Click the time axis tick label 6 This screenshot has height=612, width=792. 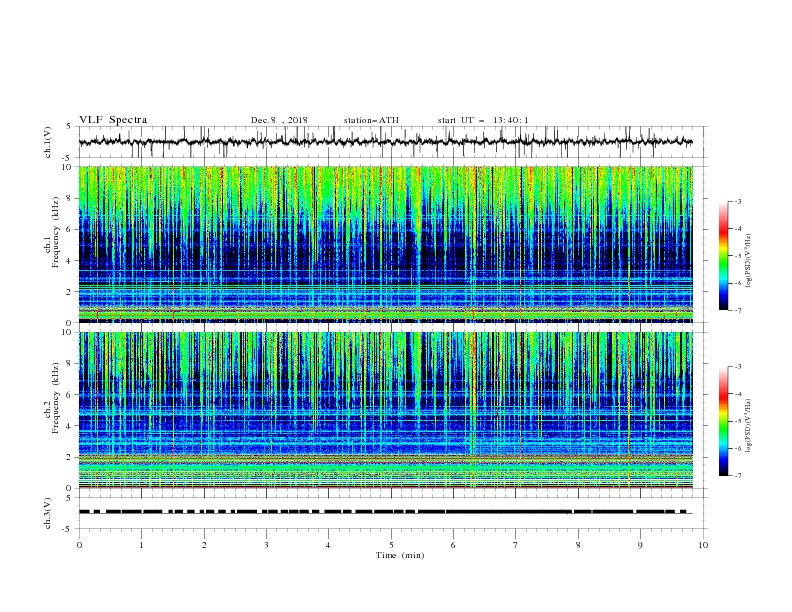(453, 545)
